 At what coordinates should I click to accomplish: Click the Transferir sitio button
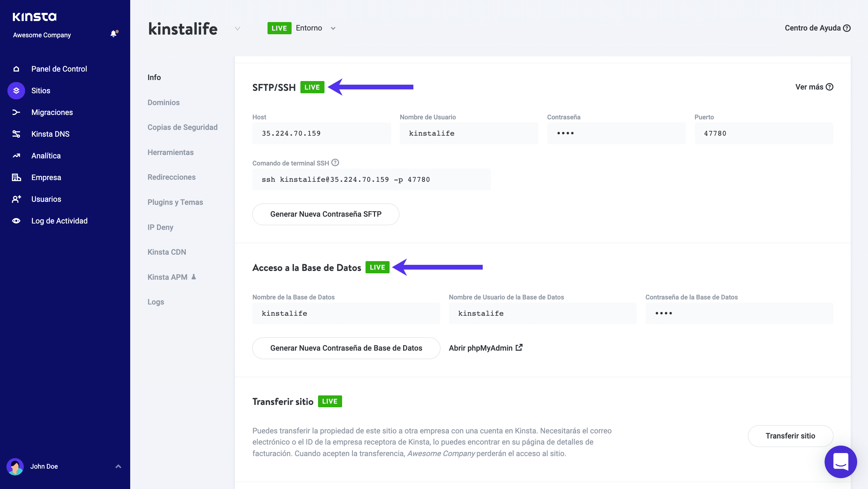click(790, 436)
